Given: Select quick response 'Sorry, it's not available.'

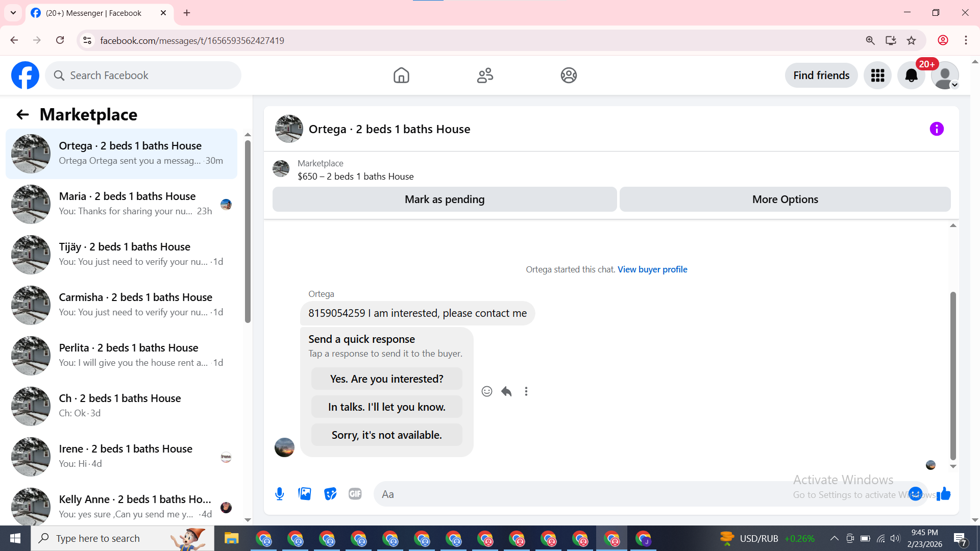Looking at the screenshot, I should pyautogui.click(x=386, y=435).
